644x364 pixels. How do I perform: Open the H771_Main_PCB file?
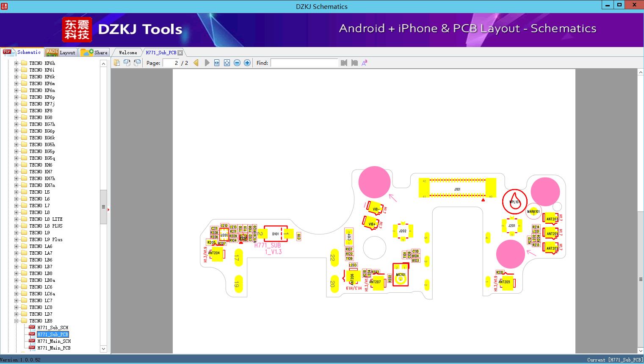54,348
